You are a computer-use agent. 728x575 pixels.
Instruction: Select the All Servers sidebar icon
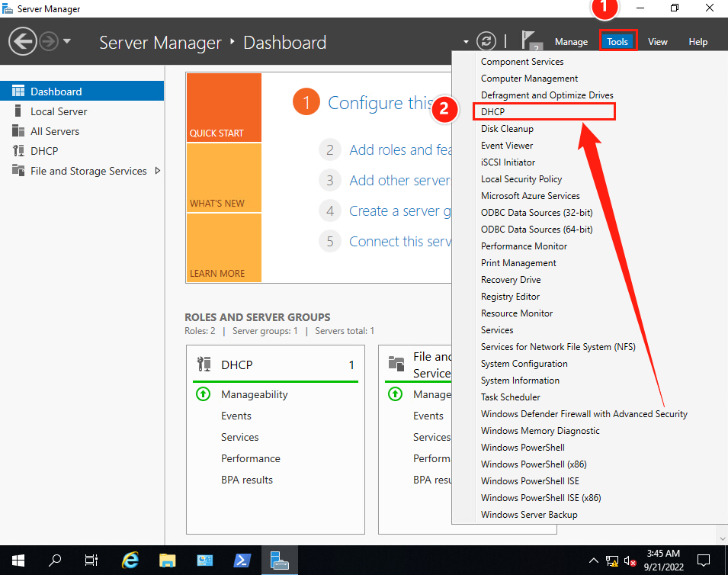tap(18, 131)
